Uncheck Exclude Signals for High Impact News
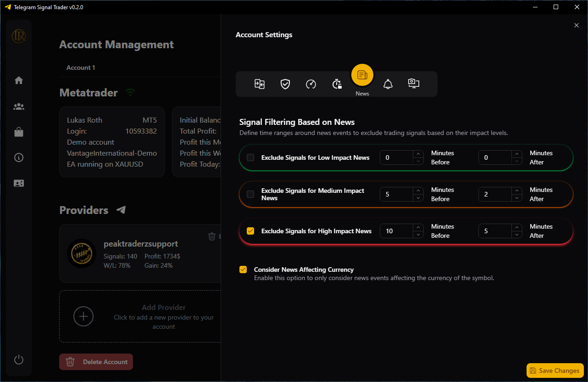 click(x=250, y=231)
